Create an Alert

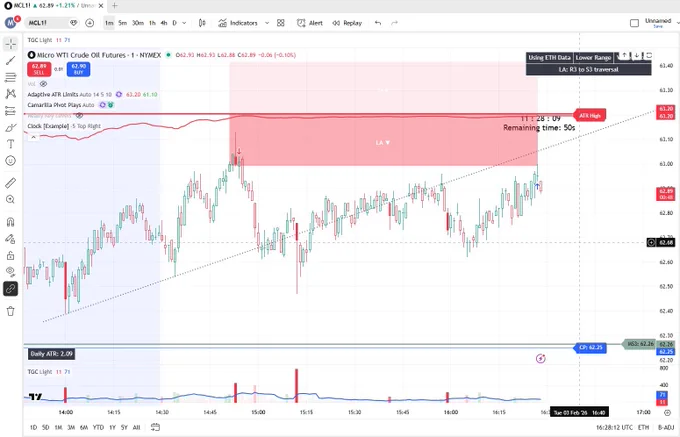pyautogui.click(x=310, y=23)
